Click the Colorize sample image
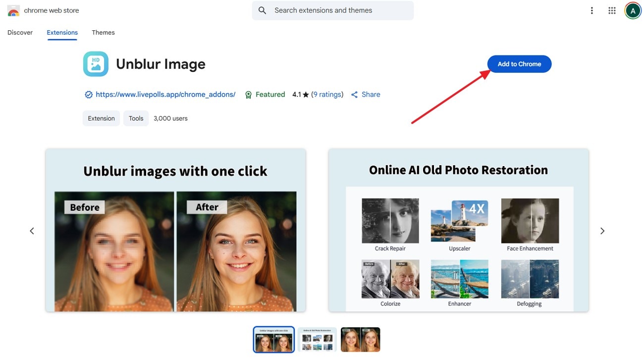 point(390,279)
